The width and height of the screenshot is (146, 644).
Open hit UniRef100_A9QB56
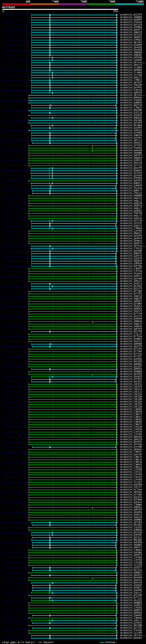coord(131,17)
